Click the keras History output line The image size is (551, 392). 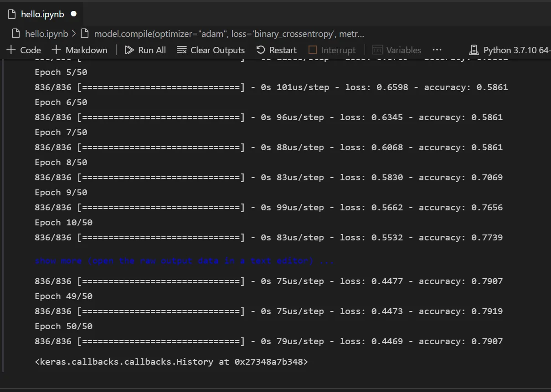pos(171,361)
